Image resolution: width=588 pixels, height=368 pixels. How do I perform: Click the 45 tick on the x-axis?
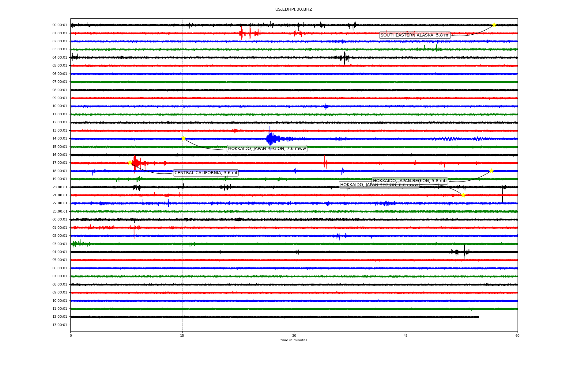(x=406, y=335)
